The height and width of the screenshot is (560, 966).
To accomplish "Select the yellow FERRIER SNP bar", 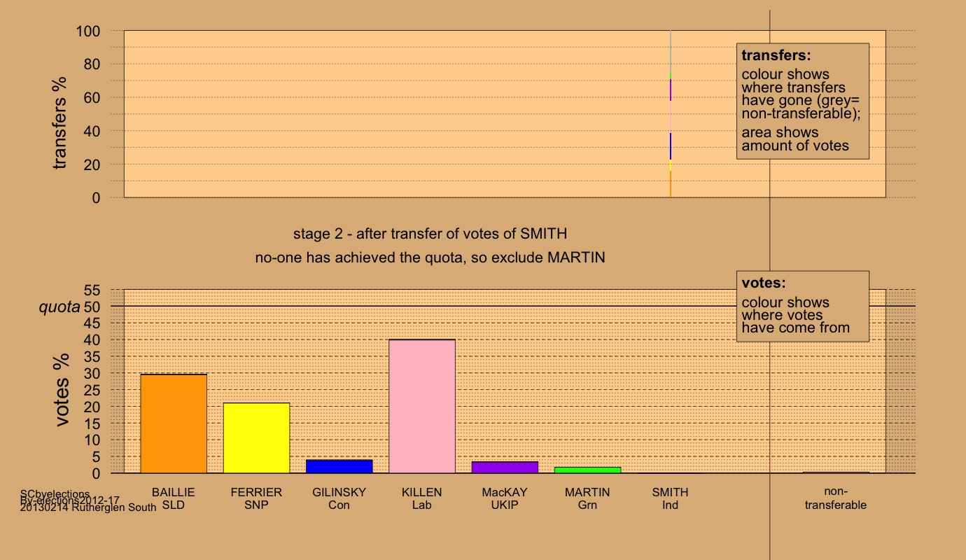I will (256, 438).
